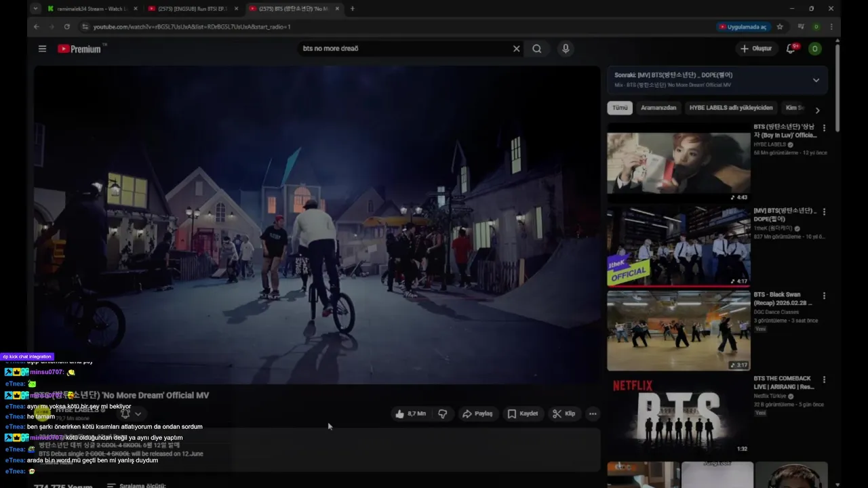Click the Paylaş share button
This screenshot has width=868, height=488.
point(477,413)
